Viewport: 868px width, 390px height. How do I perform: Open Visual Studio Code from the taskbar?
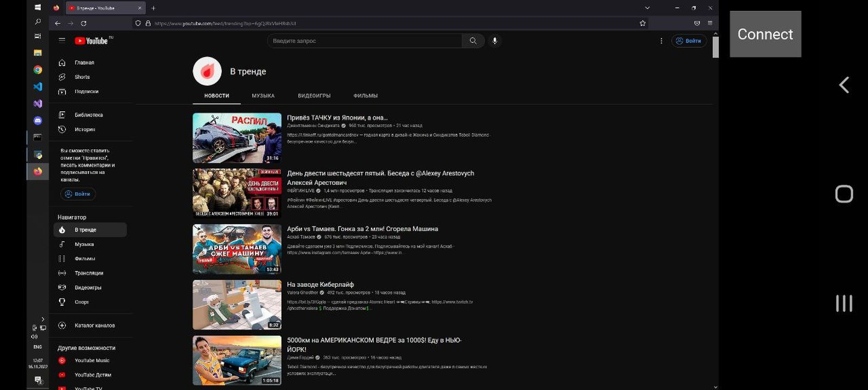click(x=37, y=86)
